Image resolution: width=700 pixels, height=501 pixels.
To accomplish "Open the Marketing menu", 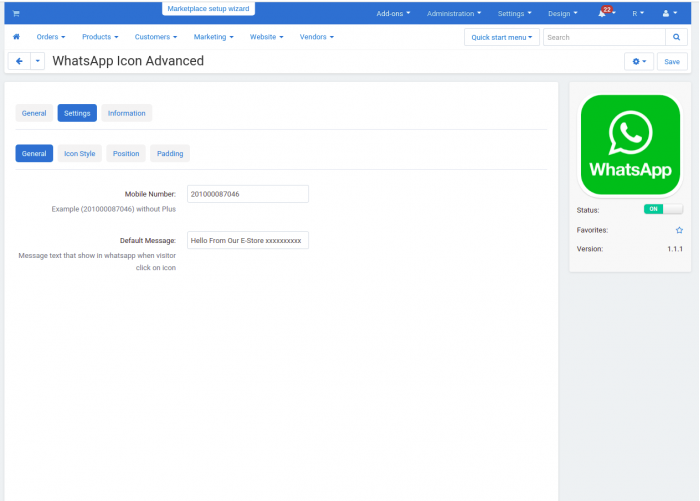I will (213, 37).
